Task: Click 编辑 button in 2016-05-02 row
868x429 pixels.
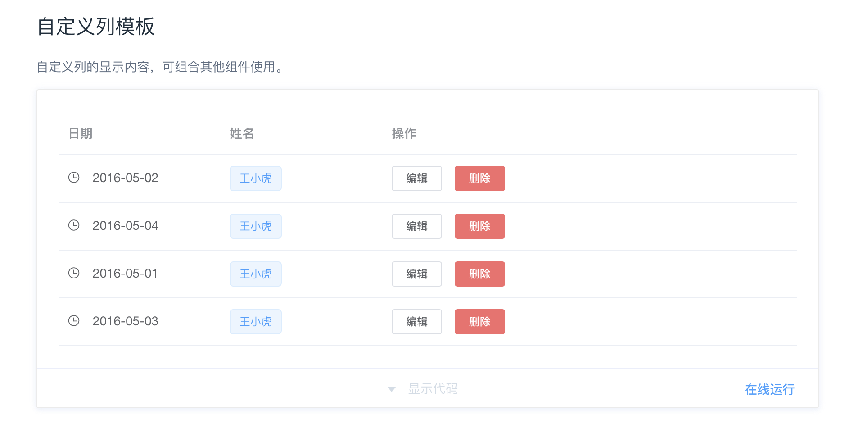Action: coord(417,178)
